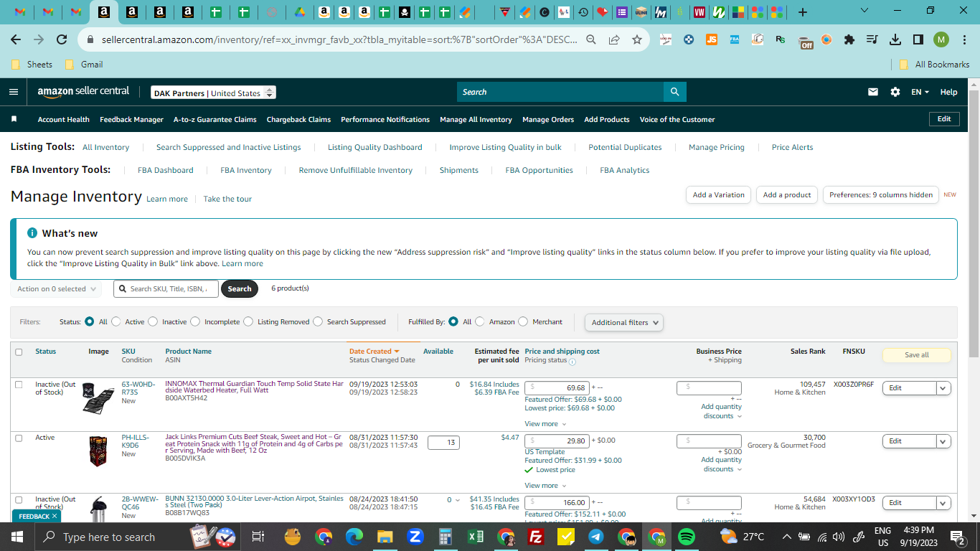
Task: Click the bookmark flag icon in navigation bar
Action: coord(14,119)
